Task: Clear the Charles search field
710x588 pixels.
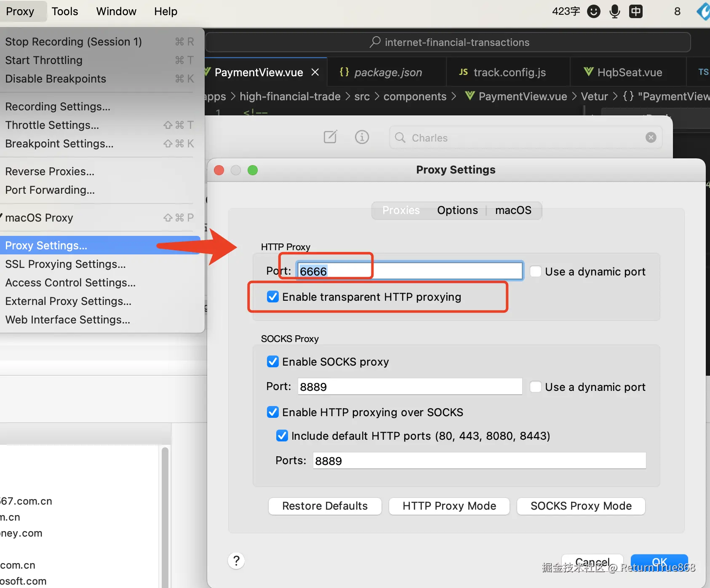Action: [651, 137]
